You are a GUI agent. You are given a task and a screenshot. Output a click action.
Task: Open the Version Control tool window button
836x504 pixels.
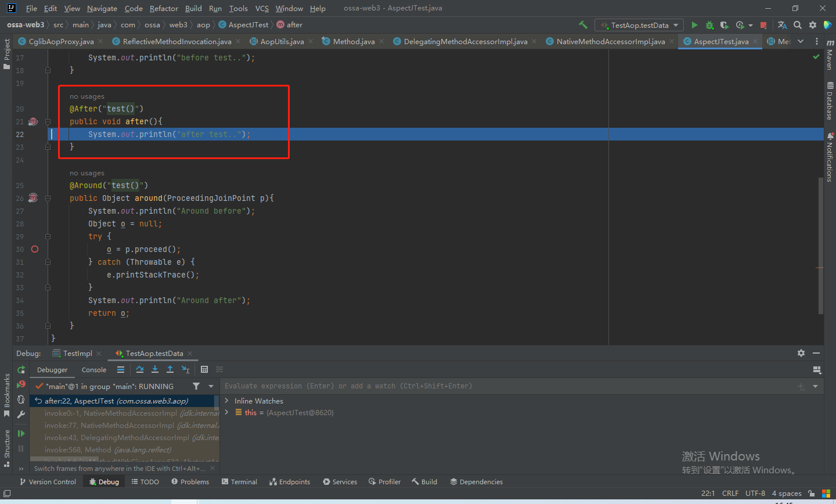(x=48, y=482)
